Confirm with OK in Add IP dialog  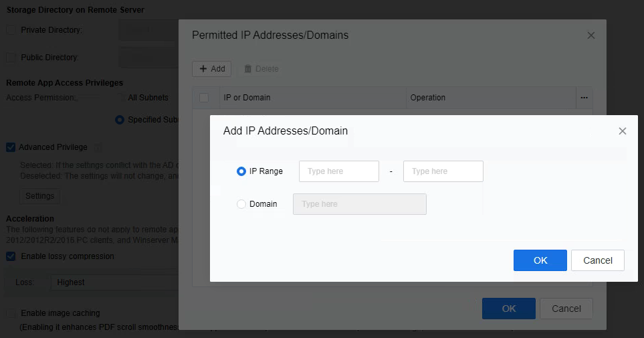[x=540, y=260]
